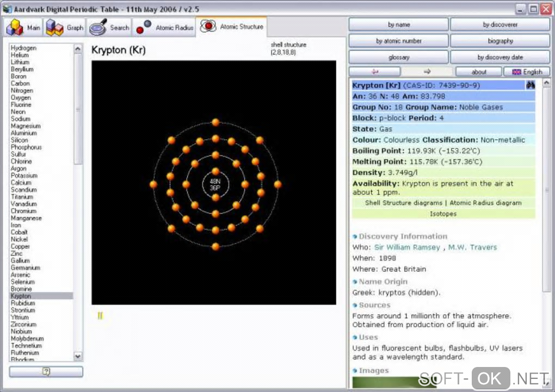The width and height of the screenshot is (555, 392).
Task: Select Neon in the element list
Action: tap(41, 111)
